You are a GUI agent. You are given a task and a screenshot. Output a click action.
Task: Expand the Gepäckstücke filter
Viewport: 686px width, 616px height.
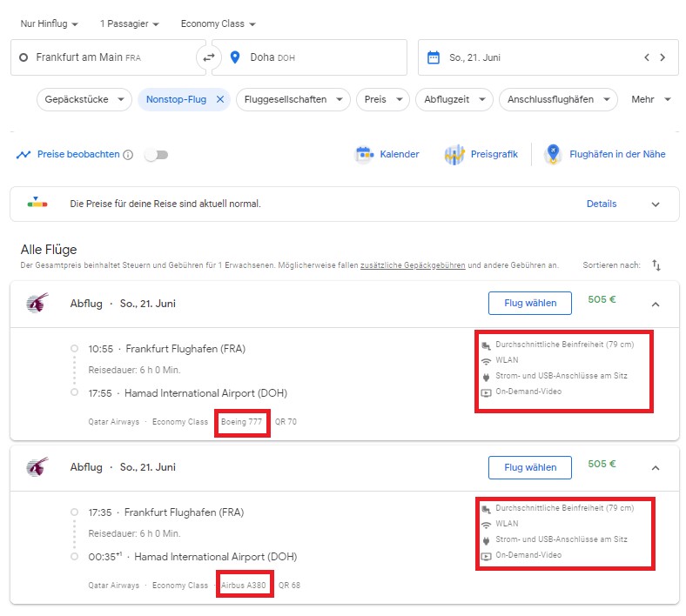point(84,99)
